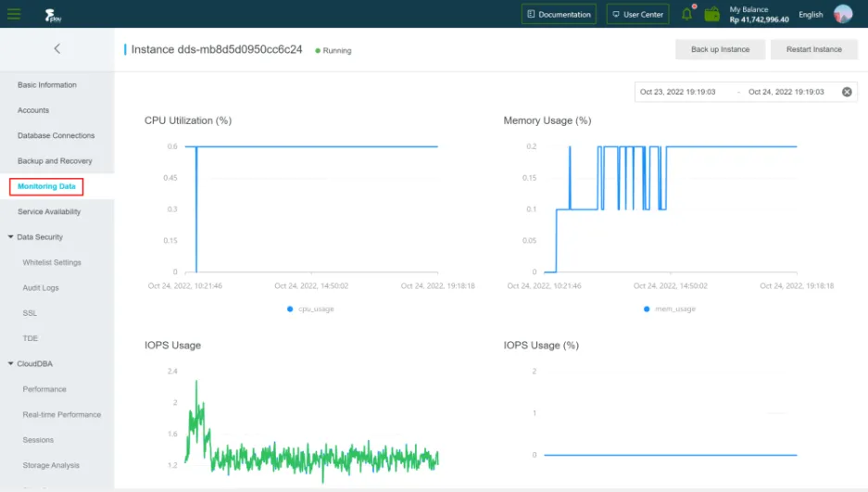Open Backup and Recovery page
Viewport: 868px width, 492px height.
click(55, 161)
